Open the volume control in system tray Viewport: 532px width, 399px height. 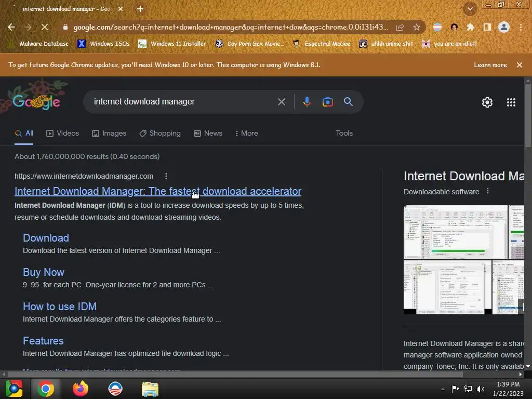click(x=481, y=389)
